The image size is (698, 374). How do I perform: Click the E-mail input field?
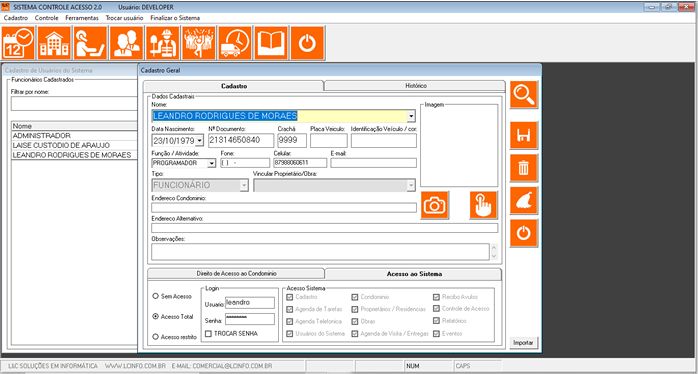click(x=373, y=163)
